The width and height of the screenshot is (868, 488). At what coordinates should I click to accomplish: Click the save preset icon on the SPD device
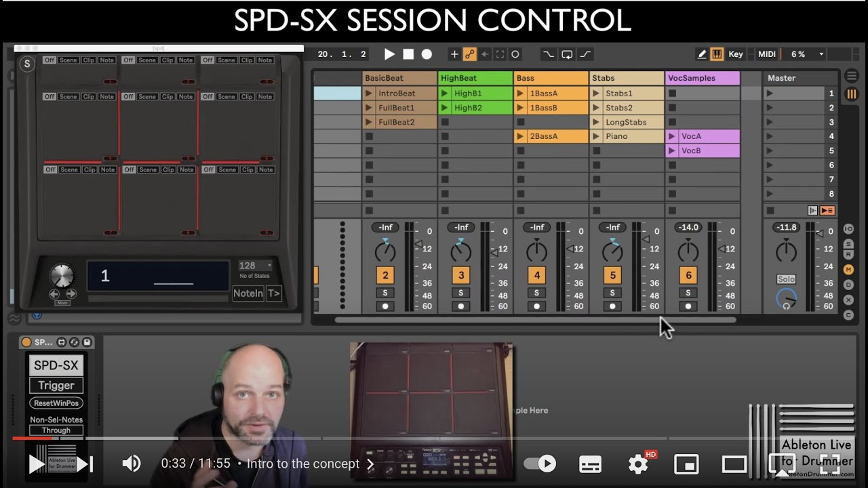87,342
